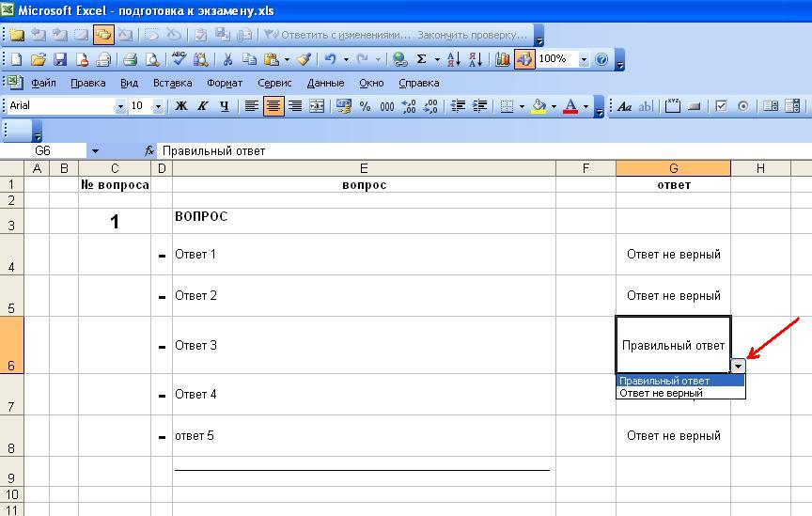Insert a checkbox form control

pos(722,106)
